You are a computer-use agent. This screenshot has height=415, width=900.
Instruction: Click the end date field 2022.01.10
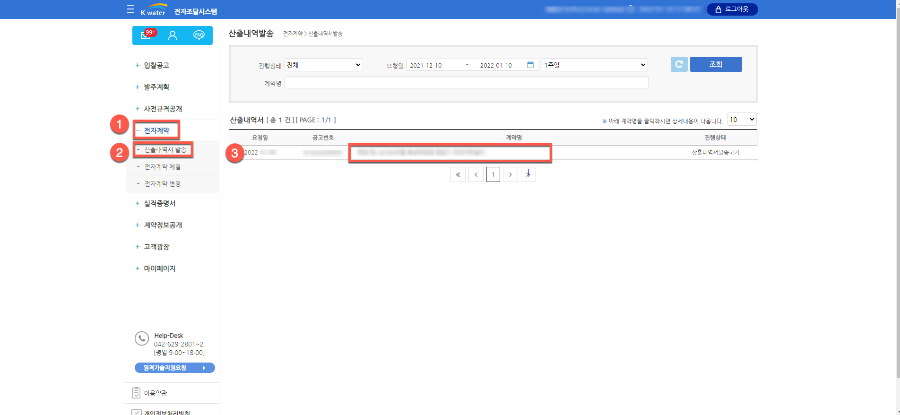coord(498,65)
